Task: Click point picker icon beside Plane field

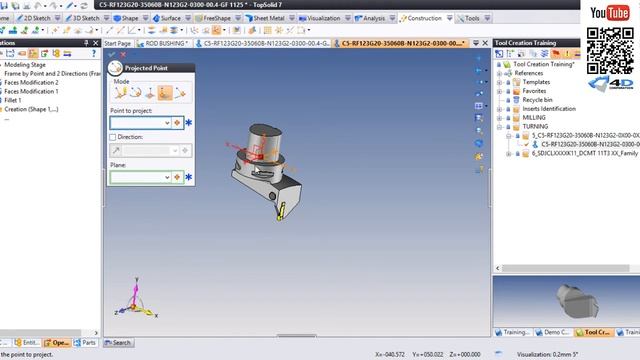Action: pyautogui.click(x=177, y=177)
